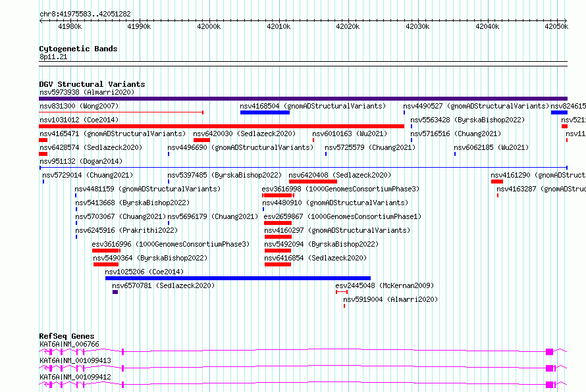This screenshot has height=392, width=586.
Task: Select the purple nsv6570781 variant block
Action: (115, 292)
